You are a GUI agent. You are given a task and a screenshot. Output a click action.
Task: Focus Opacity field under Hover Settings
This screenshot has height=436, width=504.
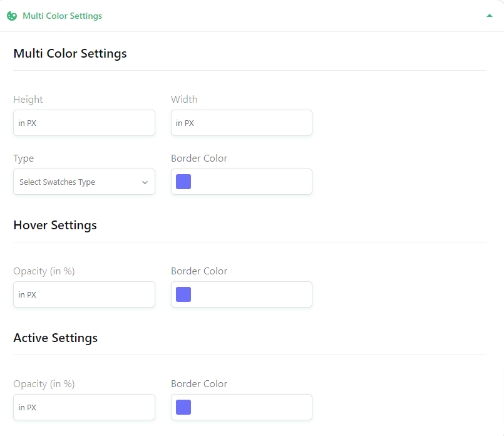click(x=85, y=294)
